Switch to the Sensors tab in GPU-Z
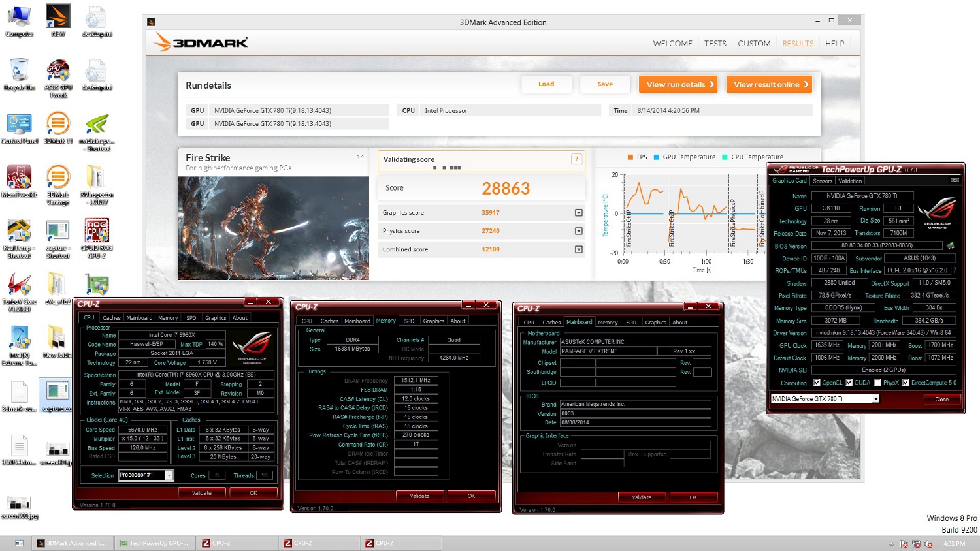 coord(823,181)
